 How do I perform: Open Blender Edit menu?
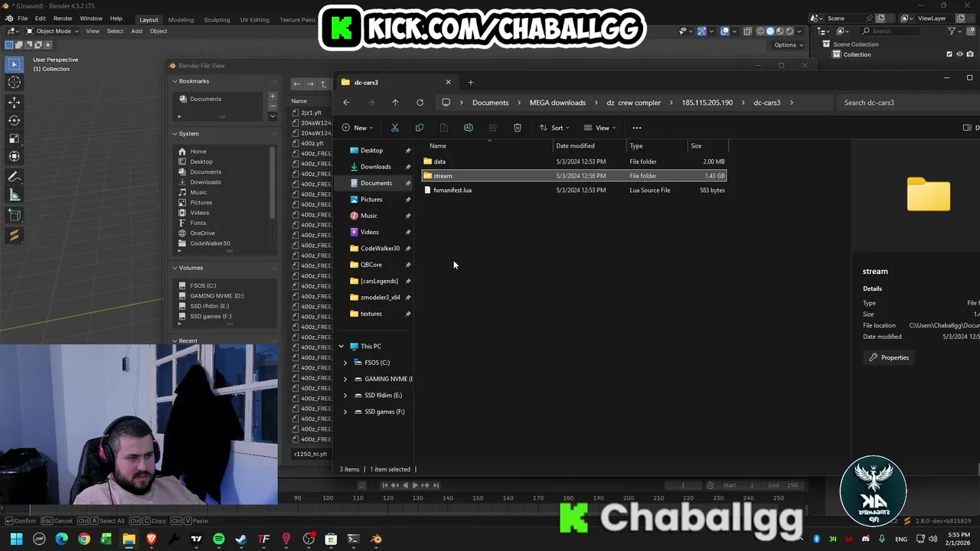[40, 18]
